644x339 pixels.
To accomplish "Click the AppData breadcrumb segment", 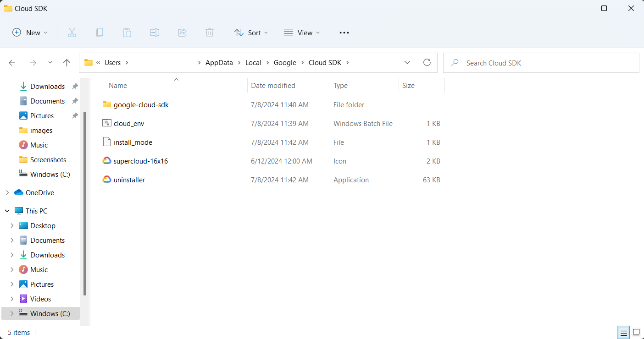I will tap(219, 63).
